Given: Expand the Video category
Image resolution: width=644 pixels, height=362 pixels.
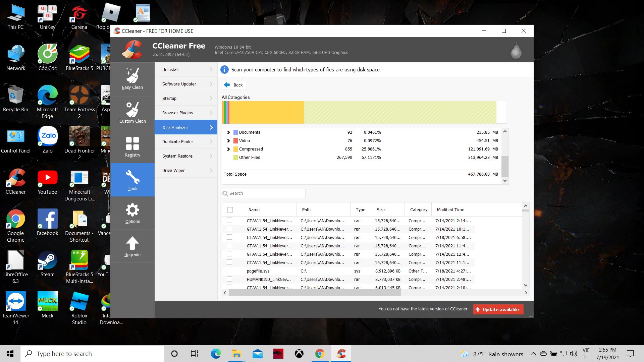Looking at the screenshot, I should click(x=228, y=140).
